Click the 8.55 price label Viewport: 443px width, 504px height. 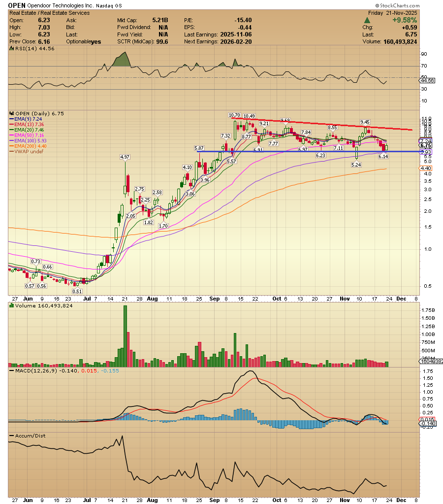tap(332, 127)
